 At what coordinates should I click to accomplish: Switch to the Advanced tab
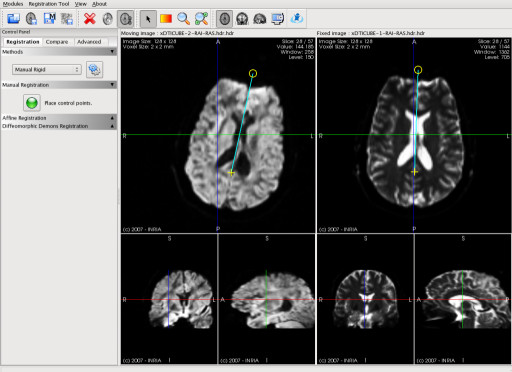click(89, 42)
